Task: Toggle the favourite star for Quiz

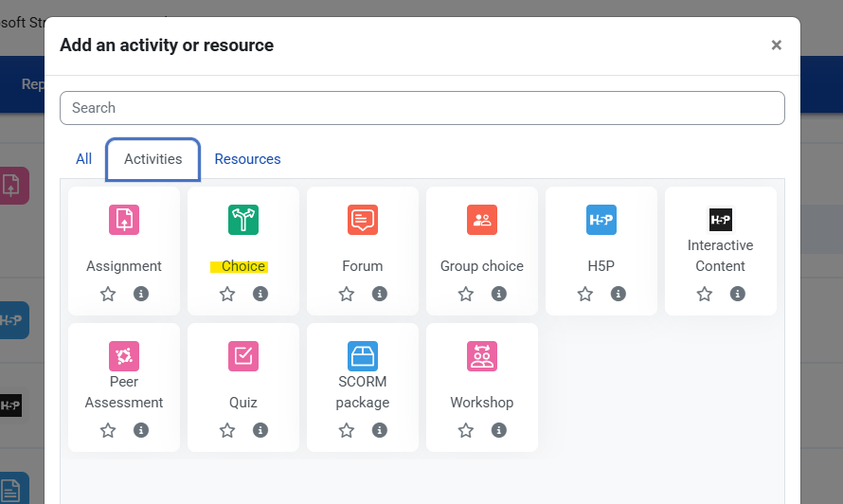Action: point(227,430)
